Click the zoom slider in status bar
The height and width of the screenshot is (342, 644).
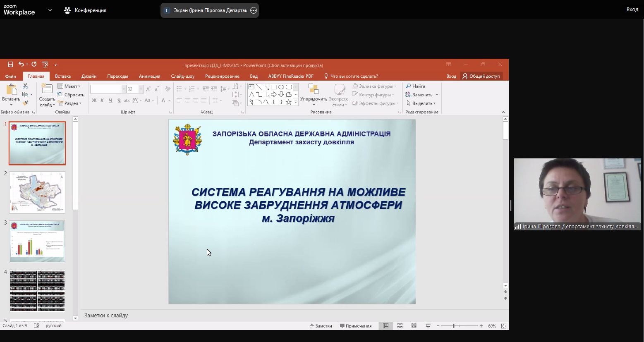(x=454, y=326)
